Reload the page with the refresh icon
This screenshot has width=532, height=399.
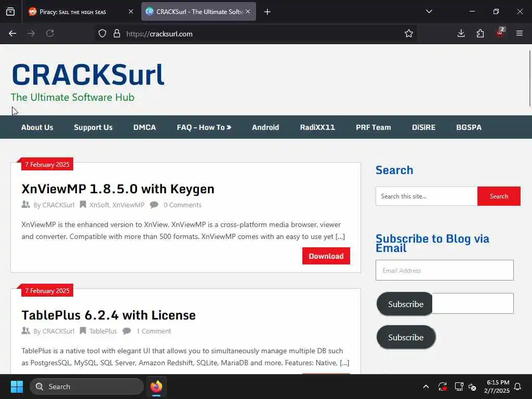pyautogui.click(x=50, y=33)
